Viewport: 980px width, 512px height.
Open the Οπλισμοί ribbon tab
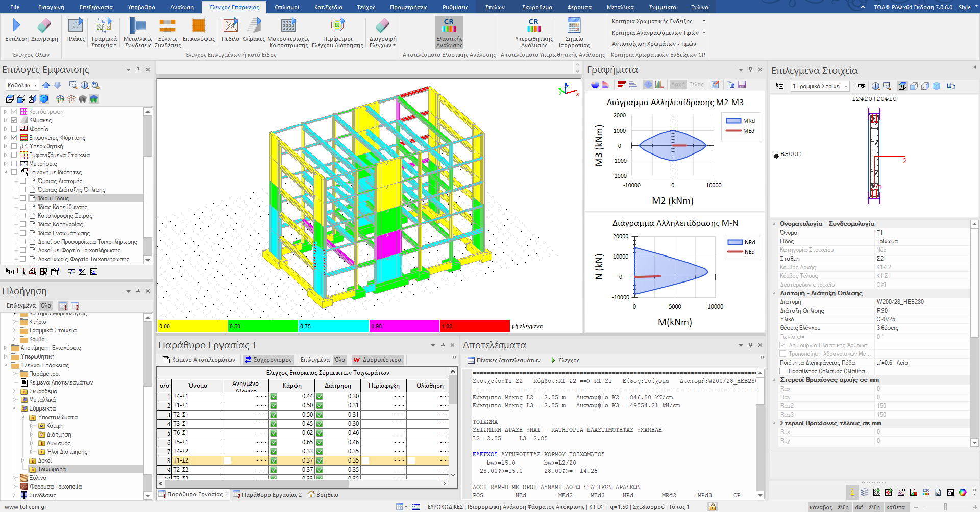[286, 7]
